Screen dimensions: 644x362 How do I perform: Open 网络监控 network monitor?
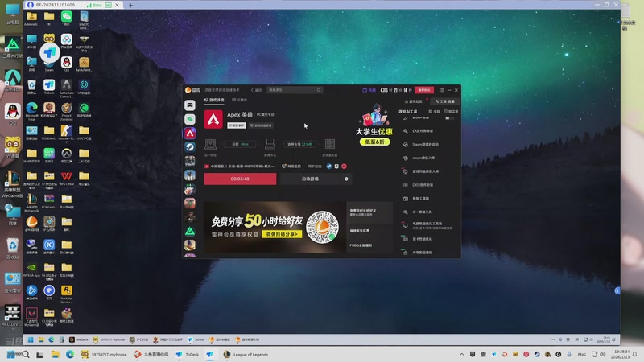point(291,167)
